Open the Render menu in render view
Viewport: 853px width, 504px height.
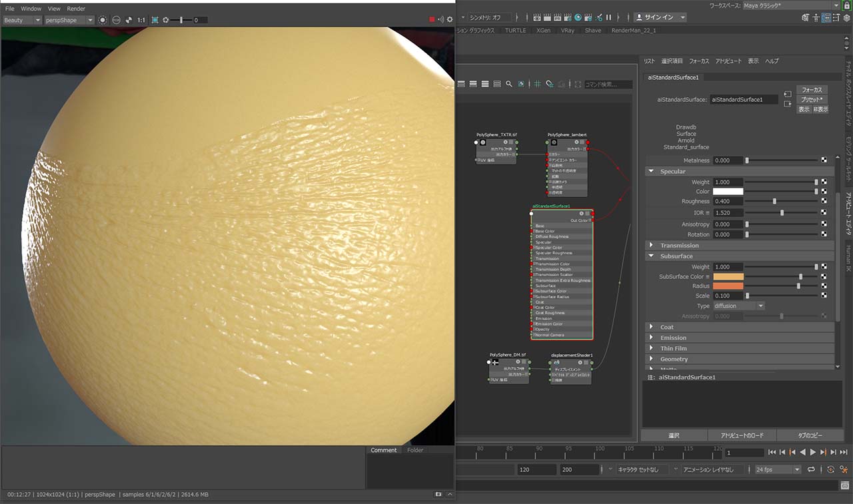76,9
